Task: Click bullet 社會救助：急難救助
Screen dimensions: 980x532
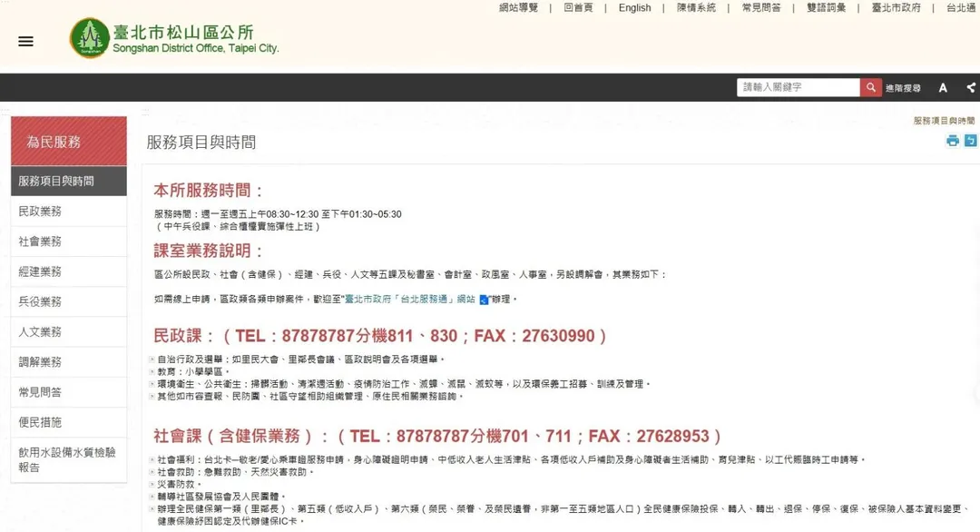Action: pos(235,472)
